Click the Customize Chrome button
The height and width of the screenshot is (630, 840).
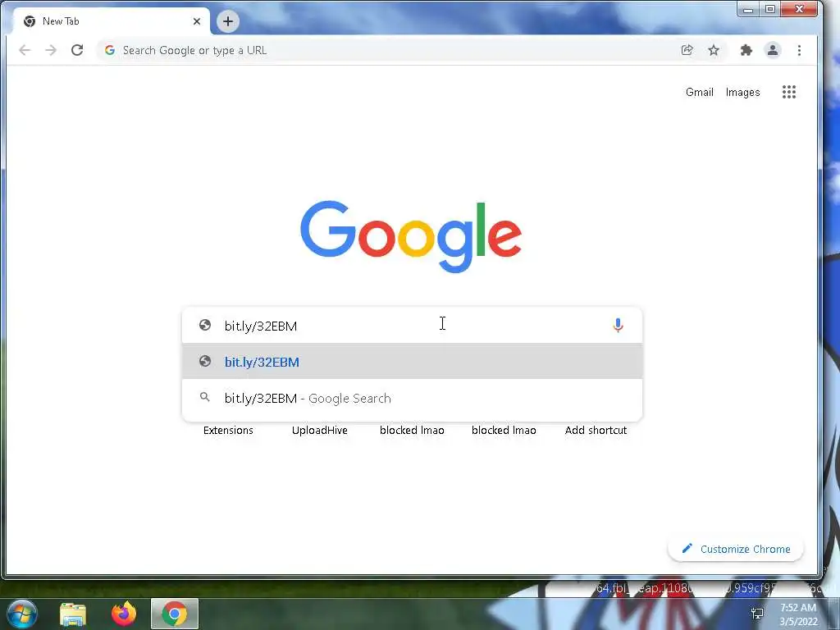736,549
